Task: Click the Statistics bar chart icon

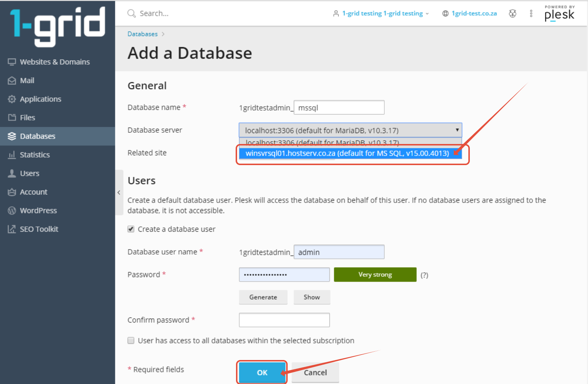Action: pyautogui.click(x=12, y=155)
